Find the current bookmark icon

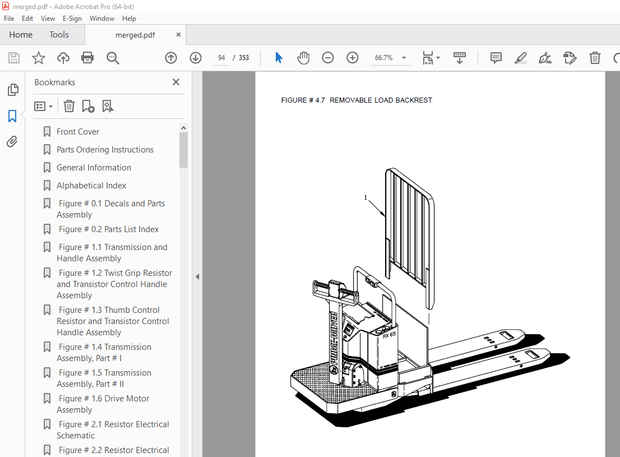click(108, 106)
